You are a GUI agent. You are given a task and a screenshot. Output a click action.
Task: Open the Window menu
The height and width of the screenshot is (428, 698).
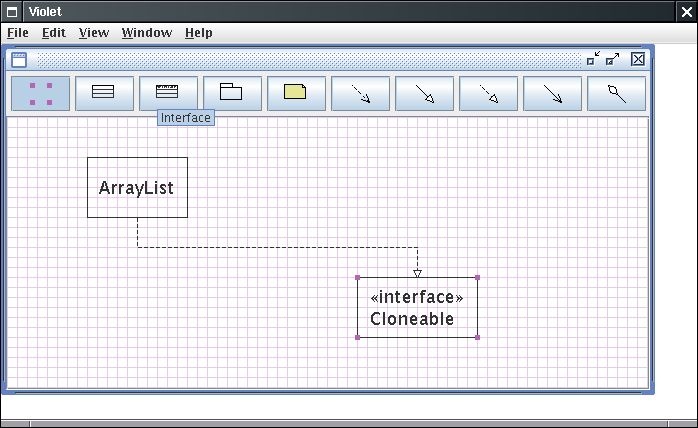click(x=147, y=33)
